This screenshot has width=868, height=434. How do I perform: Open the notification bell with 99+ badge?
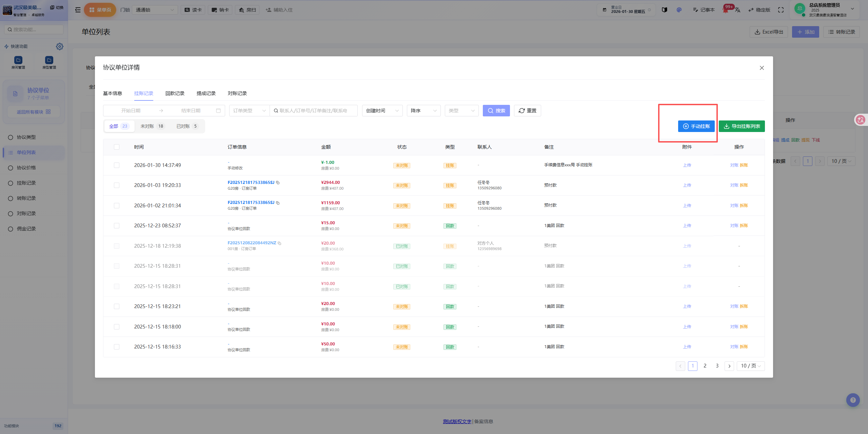tap(725, 10)
